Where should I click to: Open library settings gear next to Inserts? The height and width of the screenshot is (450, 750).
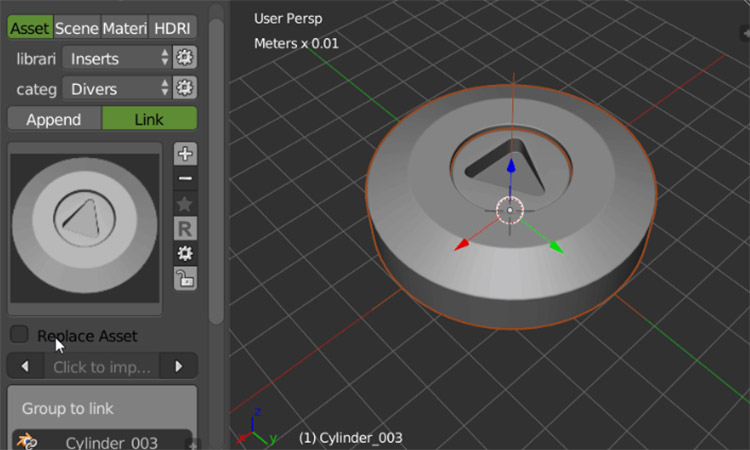(184, 58)
